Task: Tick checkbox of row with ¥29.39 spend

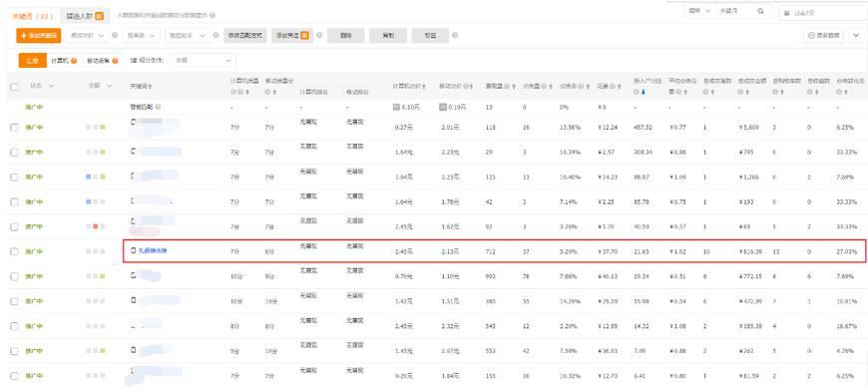Action: [14, 301]
